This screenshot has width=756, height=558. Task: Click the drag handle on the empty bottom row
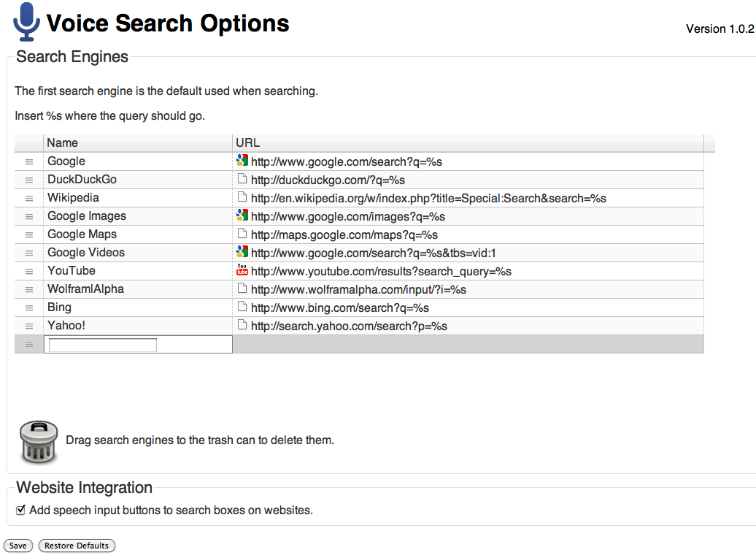coord(28,343)
